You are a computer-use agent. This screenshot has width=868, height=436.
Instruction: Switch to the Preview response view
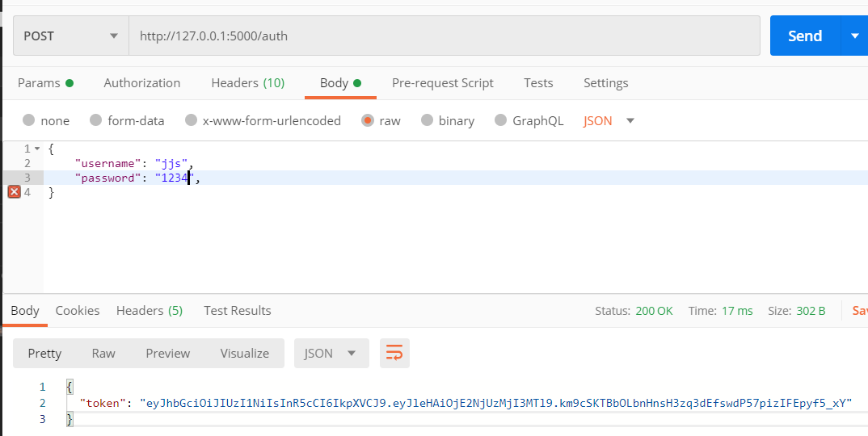pyautogui.click(x=168, y=353)
